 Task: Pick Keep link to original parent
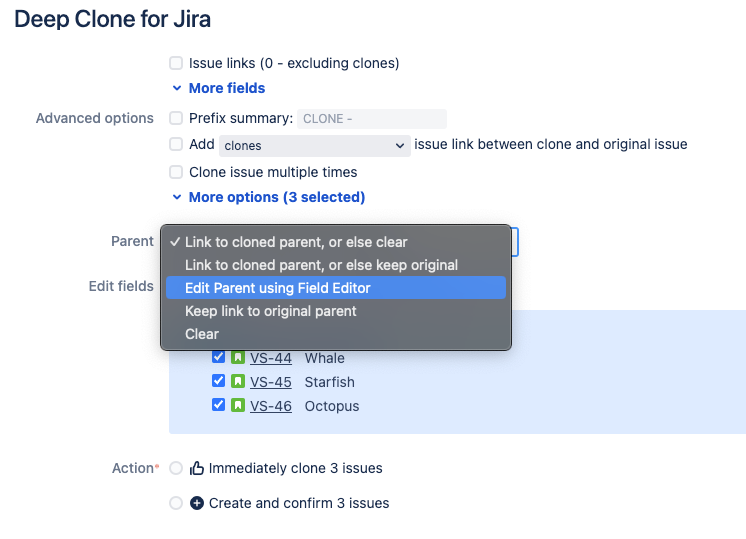pyautogui.click(x=336, y=311)
